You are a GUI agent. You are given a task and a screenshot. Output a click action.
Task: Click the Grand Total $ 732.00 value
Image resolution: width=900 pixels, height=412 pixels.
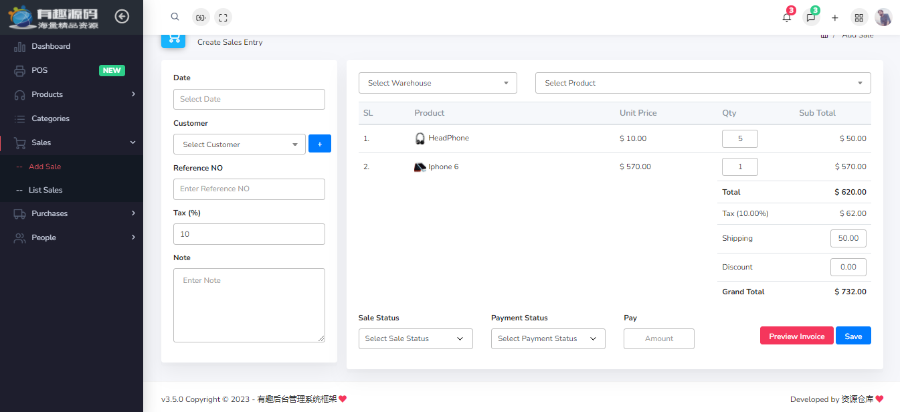coord(851,291)
